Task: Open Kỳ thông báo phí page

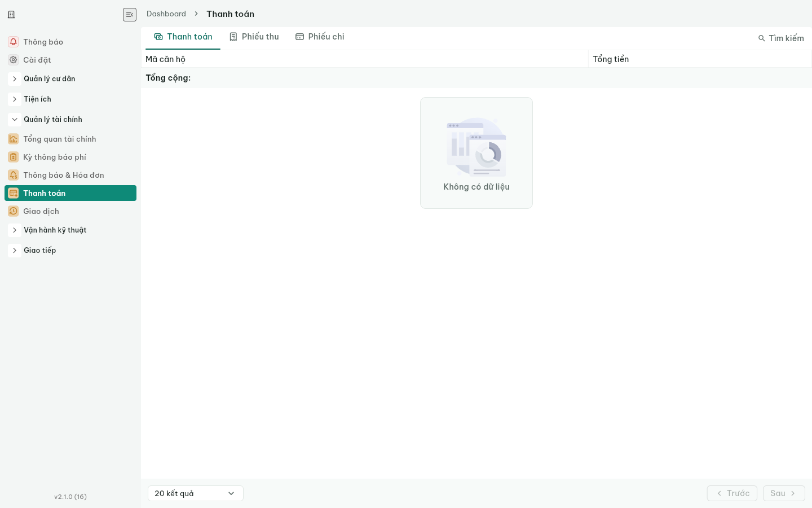Action: [70, 157]
